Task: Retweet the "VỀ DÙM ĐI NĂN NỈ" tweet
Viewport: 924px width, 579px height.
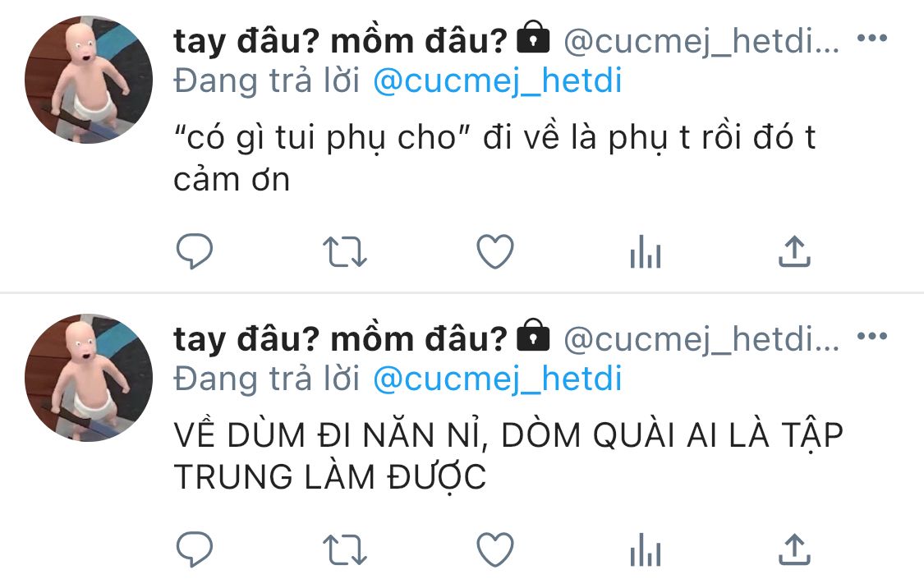Action: pyautogui.click(x=345, y=550)
